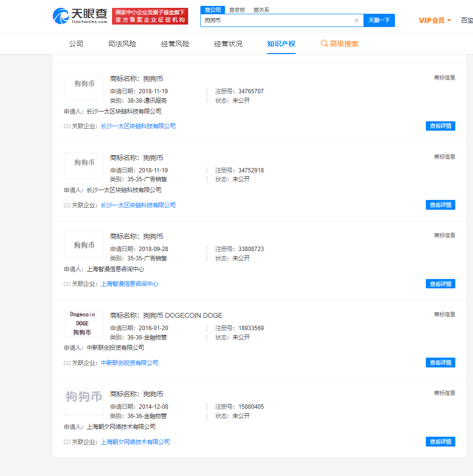This screenshot has height=476, width=473.
Task: Select the 查公司 search tab
Action: (213, 10)
